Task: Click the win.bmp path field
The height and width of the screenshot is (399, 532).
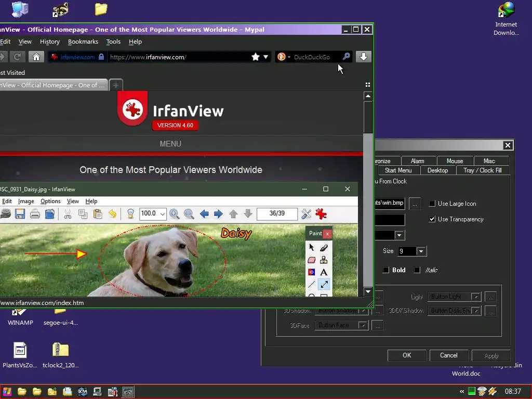Action: coord(390,203)
